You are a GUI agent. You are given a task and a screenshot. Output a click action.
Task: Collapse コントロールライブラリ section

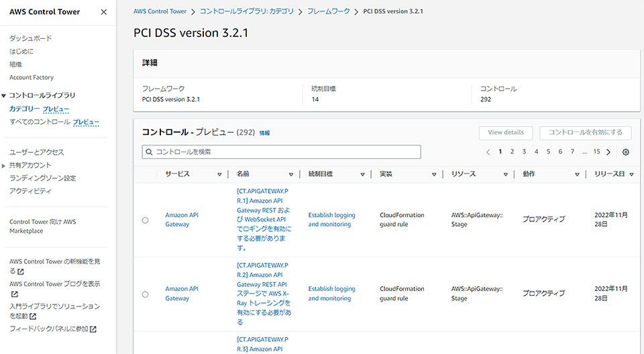4,96
